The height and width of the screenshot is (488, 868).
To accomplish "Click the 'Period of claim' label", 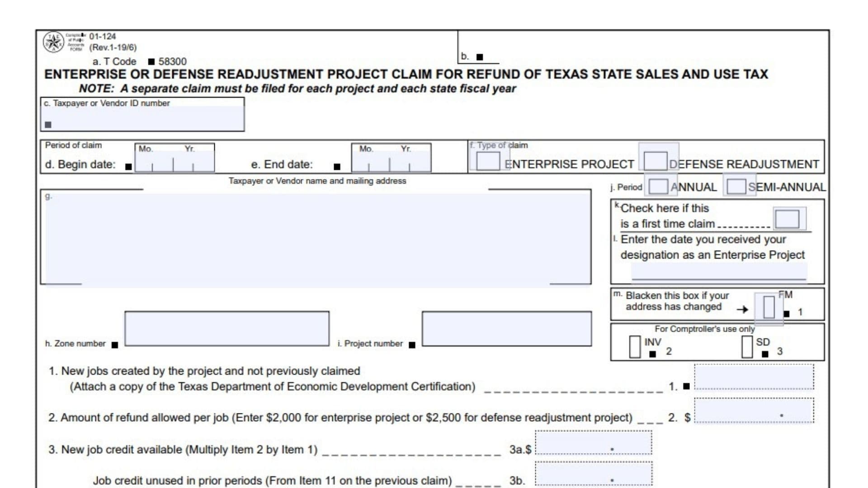I will (x=73, y=145).
